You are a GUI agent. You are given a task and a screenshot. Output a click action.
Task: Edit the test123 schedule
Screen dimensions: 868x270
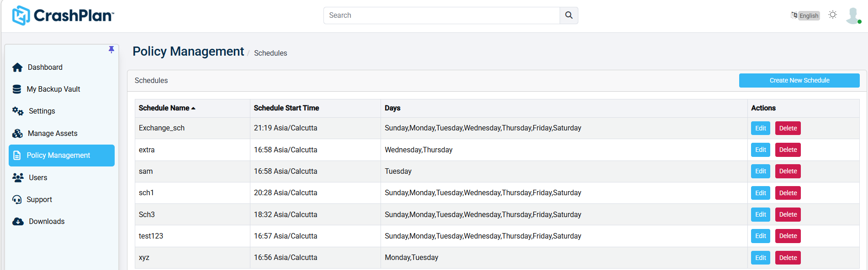[x=761, y=236]
